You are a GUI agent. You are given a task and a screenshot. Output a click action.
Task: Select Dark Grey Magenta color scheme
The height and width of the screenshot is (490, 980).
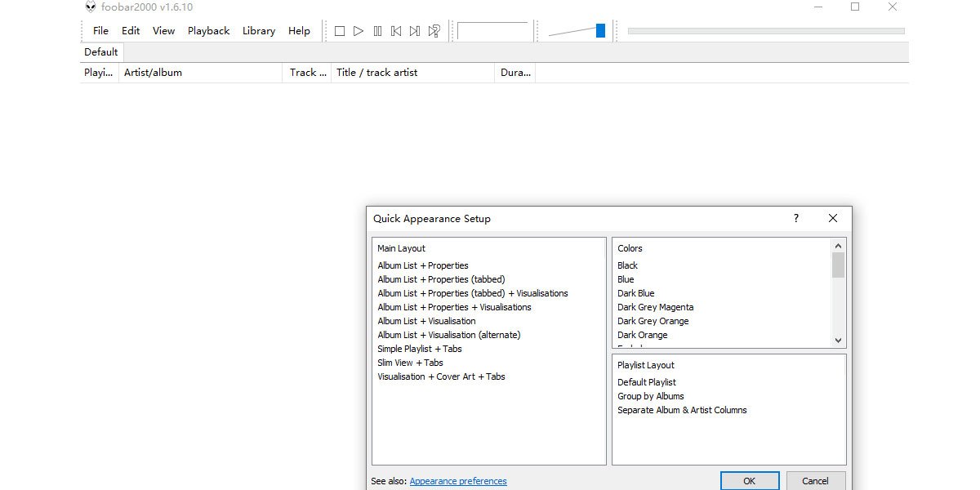tap(655, 307)
